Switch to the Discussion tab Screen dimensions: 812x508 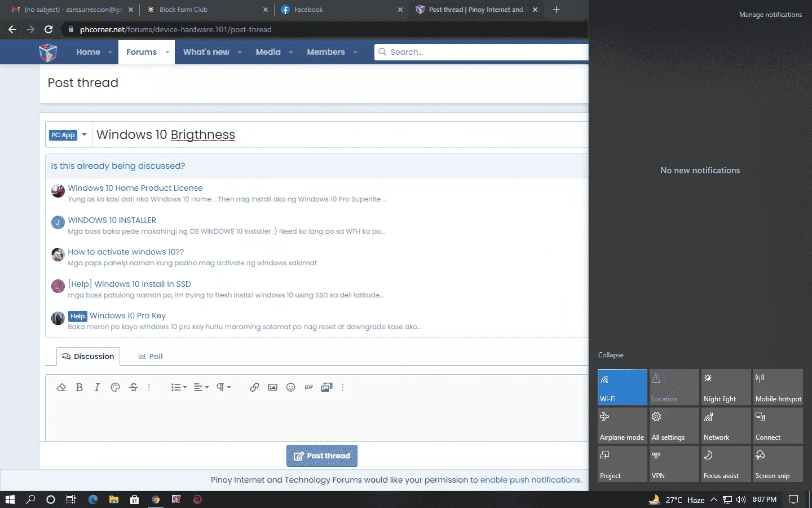[x=88, y=356]
